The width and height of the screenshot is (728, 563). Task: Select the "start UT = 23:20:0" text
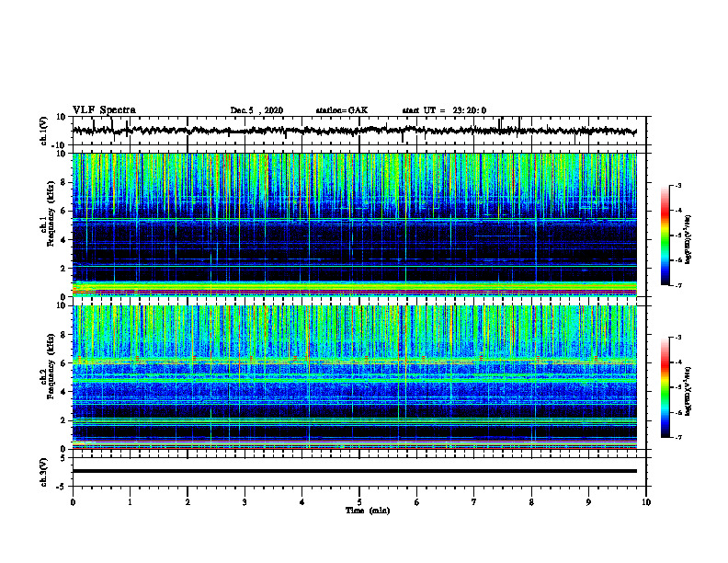[444, 110]
